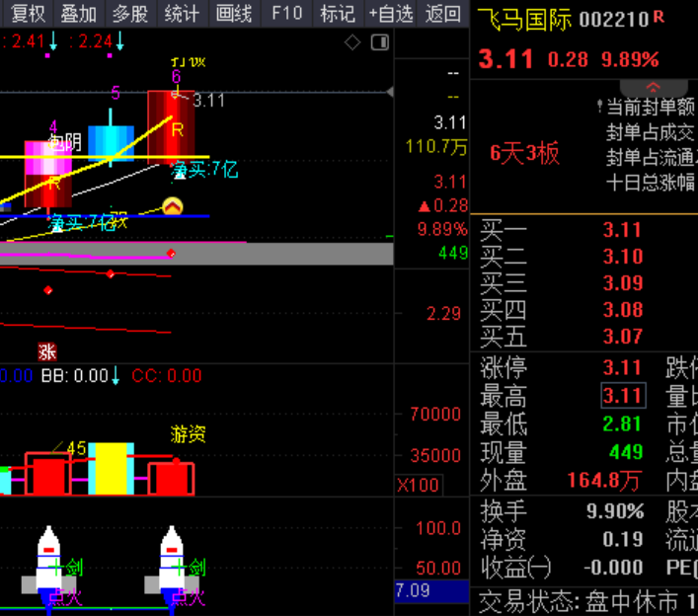698x616 pixels.
Task: Select the blue candlestick marked 5
Action: (x=111, y=142)
